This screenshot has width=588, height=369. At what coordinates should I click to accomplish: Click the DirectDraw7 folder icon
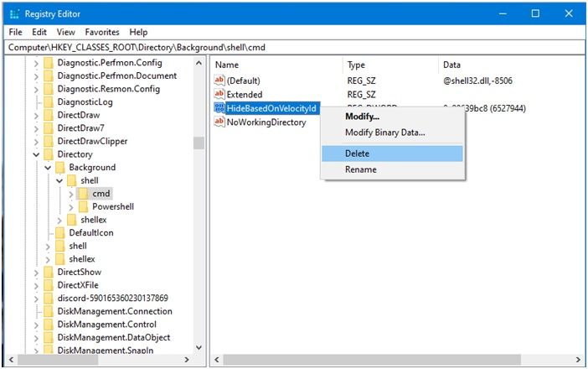[x=49, y=128]
